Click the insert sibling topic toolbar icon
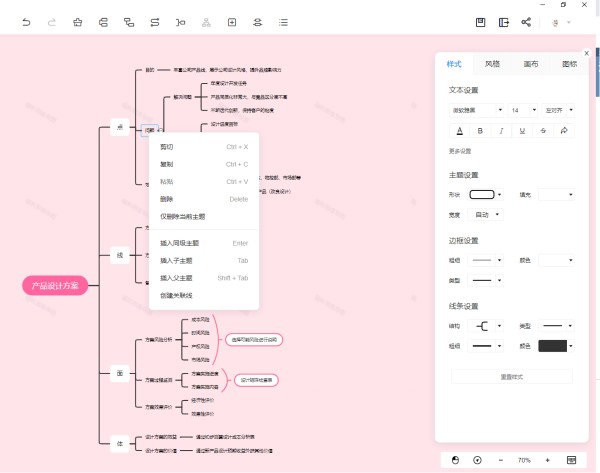Viewport: 600px width, 473px height. point(103,23)
